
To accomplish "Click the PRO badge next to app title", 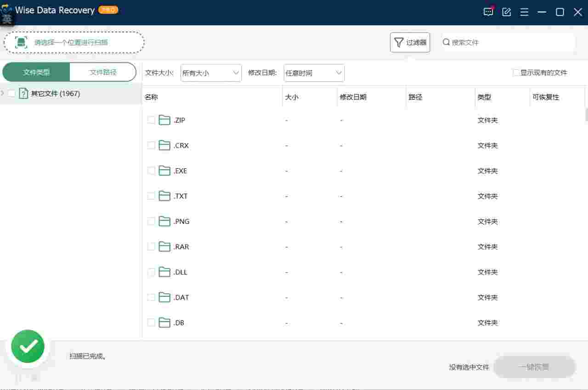I will [x=108, y=10].
